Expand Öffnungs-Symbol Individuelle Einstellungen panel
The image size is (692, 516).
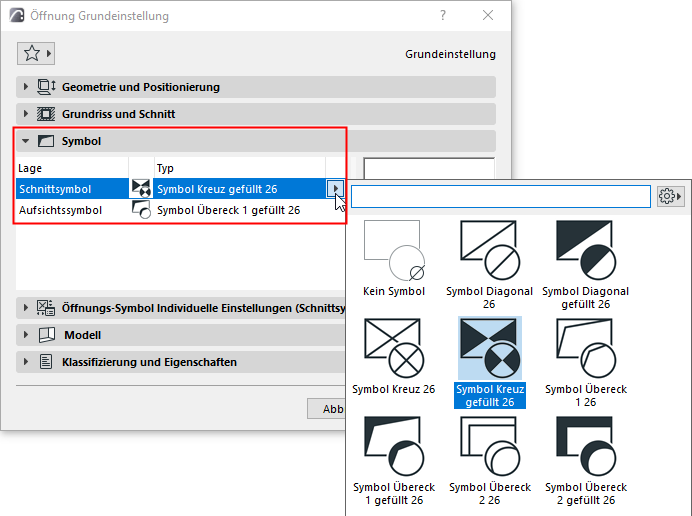(26, 308)
